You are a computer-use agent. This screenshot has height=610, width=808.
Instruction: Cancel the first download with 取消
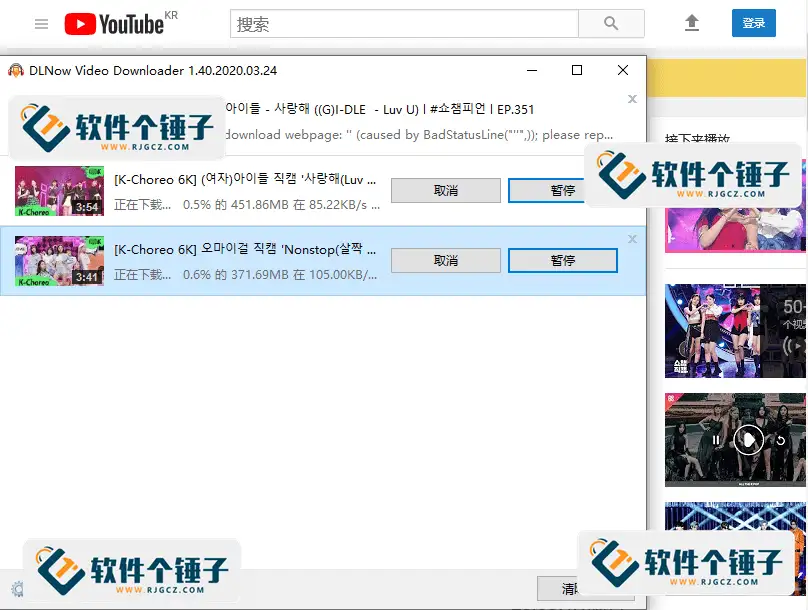(x=445, y=190)
